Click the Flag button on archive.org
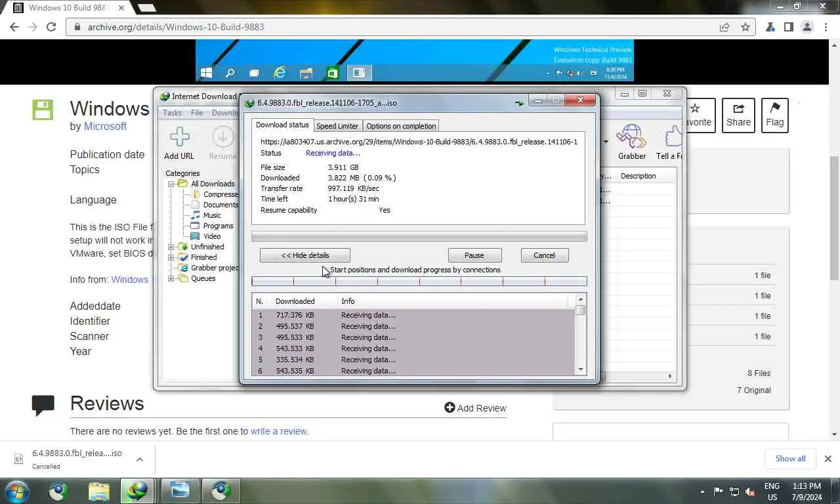Screen dimensions: 840x504 pos(774,115)
